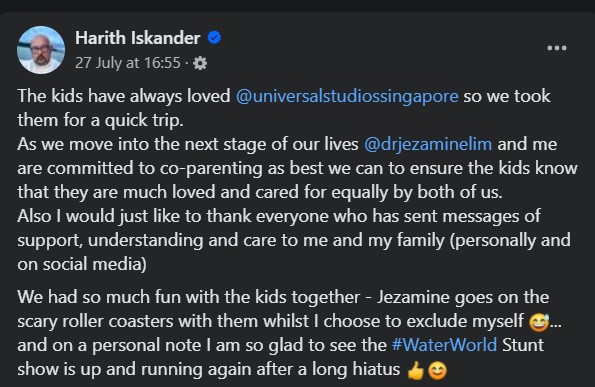
Task: Click the dark strip above the post card
Action: coord(298,6)
